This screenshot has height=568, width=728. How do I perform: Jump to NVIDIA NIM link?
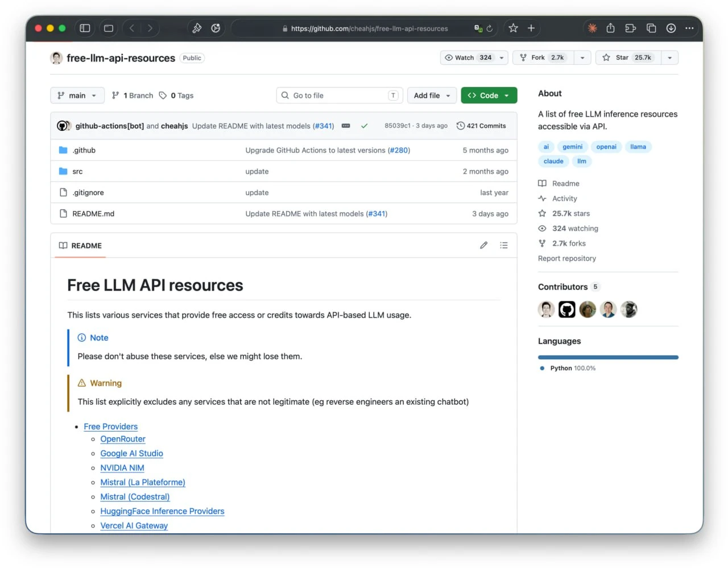coord(122,468)
